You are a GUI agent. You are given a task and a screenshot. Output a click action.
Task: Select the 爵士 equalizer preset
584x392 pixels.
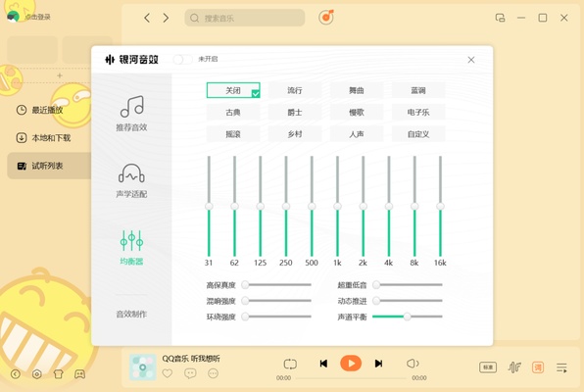click(295, 112)
